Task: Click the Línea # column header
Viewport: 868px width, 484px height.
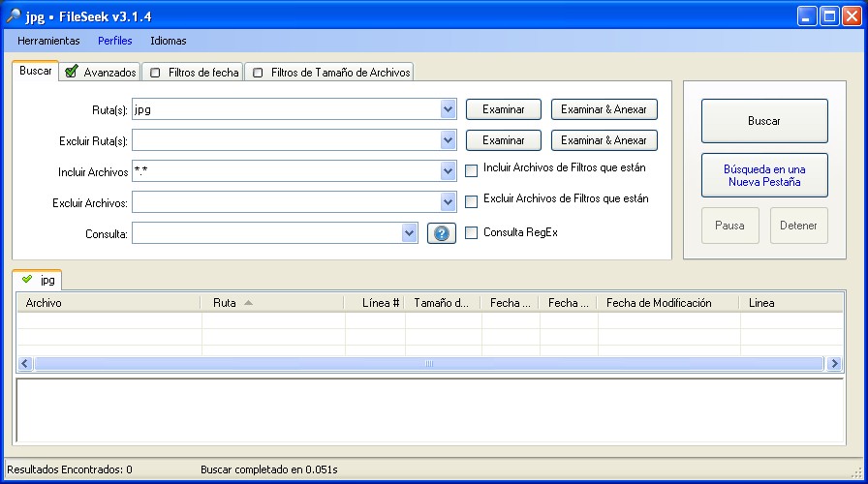Action: (374, 303)
